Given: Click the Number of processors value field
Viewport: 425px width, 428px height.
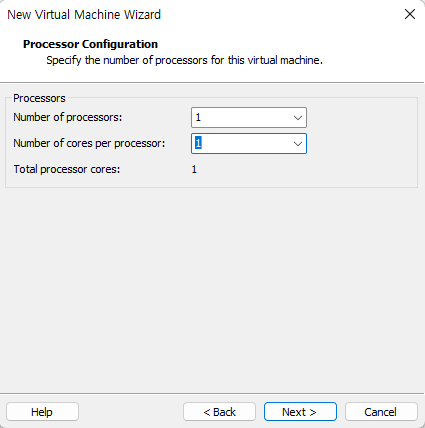Looking at the screenshot, I should [x=249, y=117].
